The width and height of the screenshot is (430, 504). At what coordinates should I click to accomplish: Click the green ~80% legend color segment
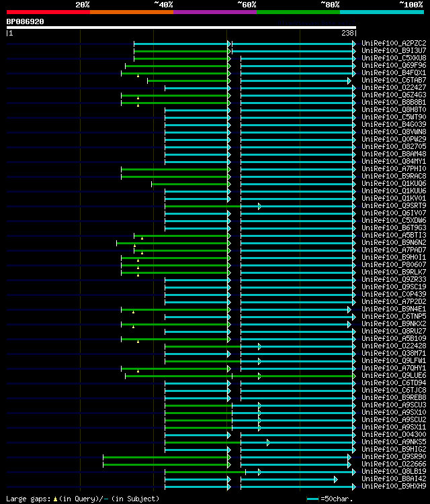pos(298,12)
